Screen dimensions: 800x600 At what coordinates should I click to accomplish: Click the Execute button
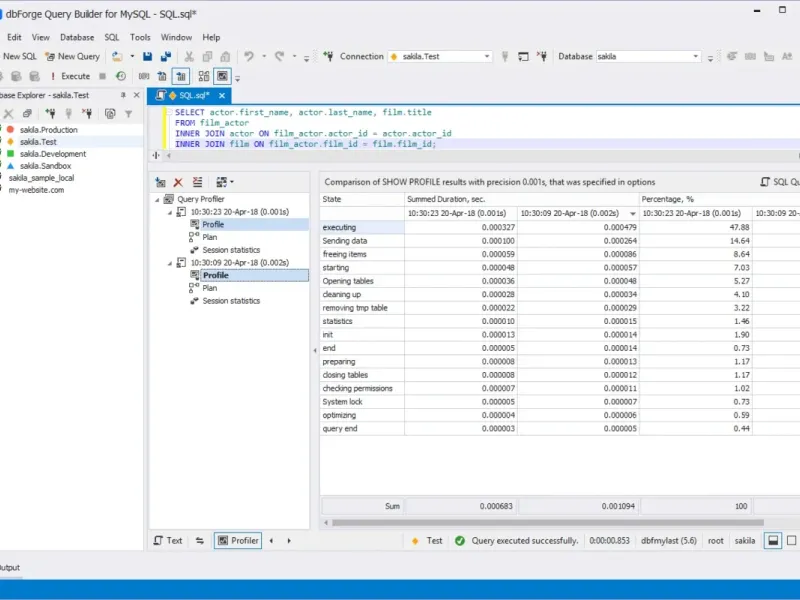70,76
